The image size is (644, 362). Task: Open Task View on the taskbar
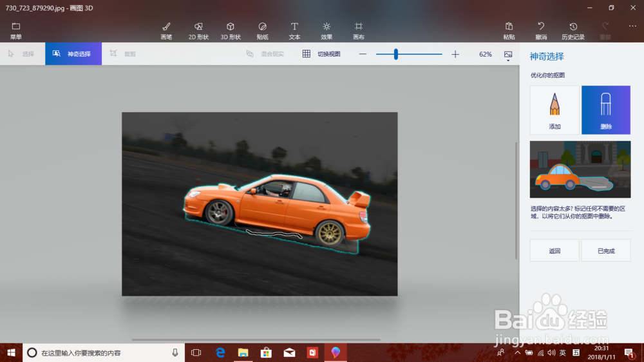(196, 352)
